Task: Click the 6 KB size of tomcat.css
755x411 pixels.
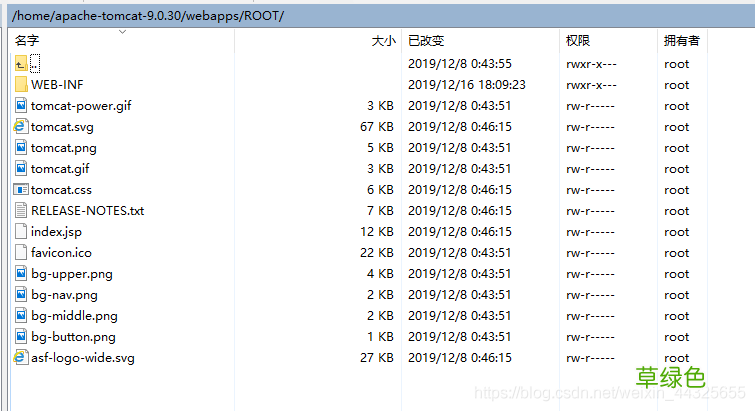Action: point(380,190)
